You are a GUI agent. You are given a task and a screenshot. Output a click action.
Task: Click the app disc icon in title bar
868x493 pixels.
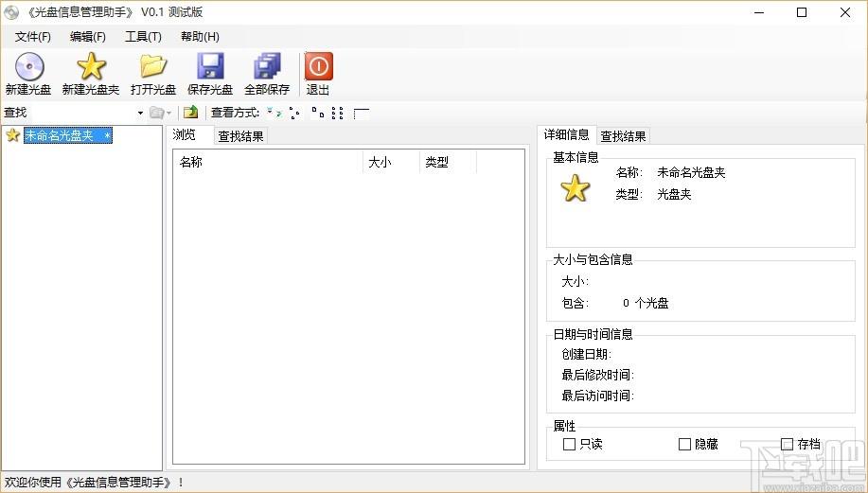pos(11,12)
